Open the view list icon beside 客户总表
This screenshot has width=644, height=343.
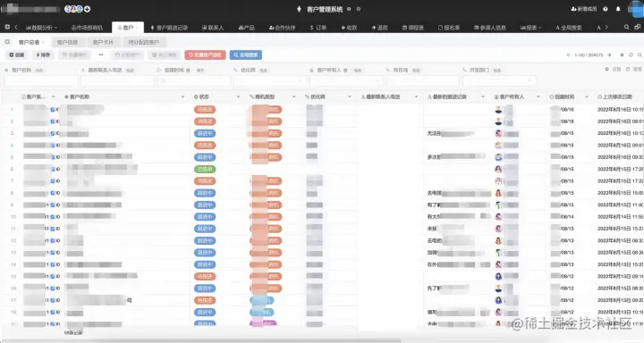pos(7,42)
